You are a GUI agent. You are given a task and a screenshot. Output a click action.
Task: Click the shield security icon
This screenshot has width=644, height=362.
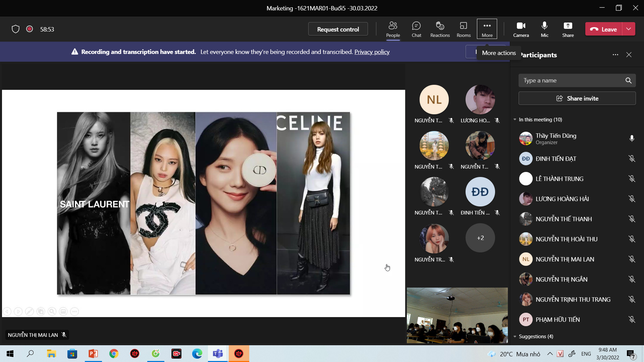[x=15, y=29]
